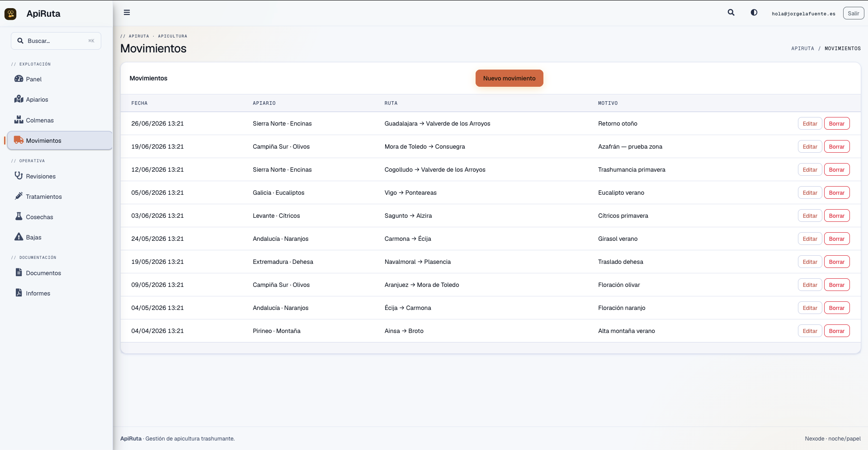The image size is (868, 450).
Task: Edit the Retorno otoño movement
Action: tap(810, 124)
